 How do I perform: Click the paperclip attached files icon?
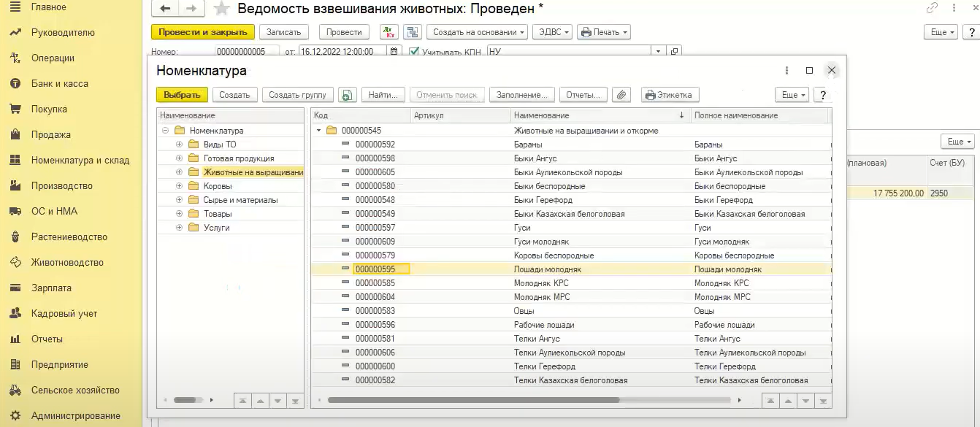[621, 95]
